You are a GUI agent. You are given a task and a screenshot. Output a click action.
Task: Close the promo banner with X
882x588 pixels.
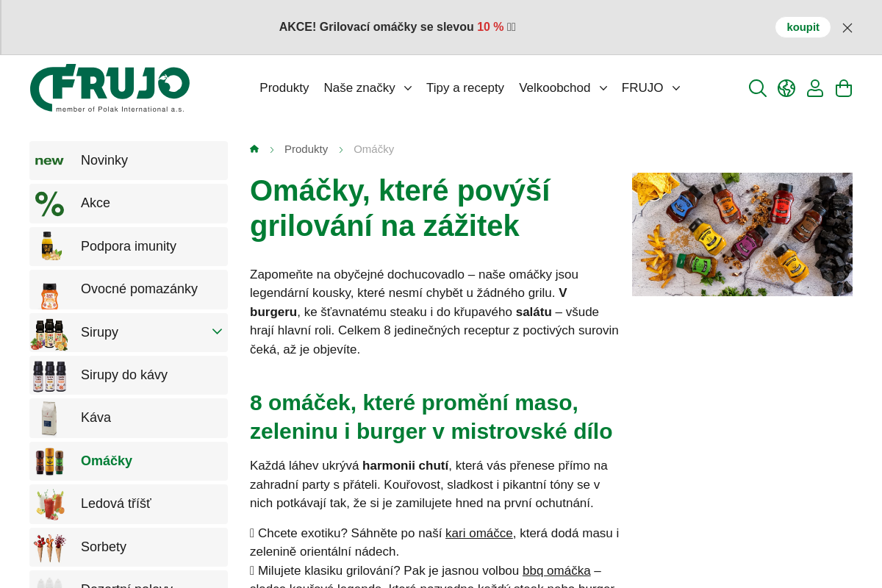[x=847, y=28]
